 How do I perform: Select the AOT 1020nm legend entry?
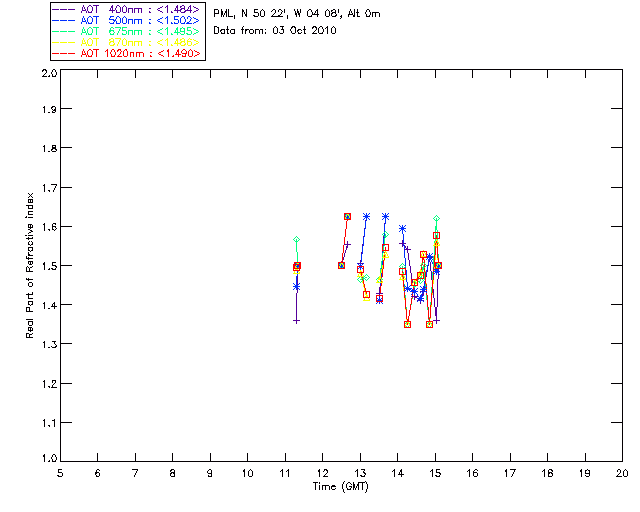(x=128, y=53)
